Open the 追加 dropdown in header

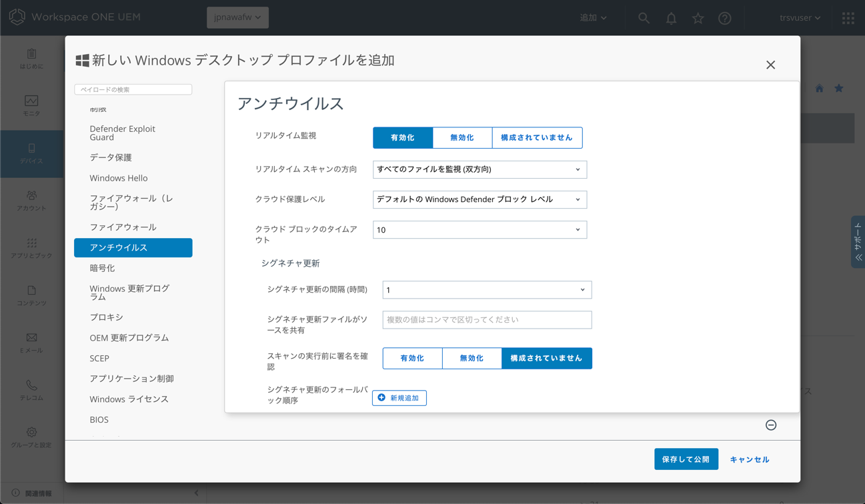[x=593, y=18]
